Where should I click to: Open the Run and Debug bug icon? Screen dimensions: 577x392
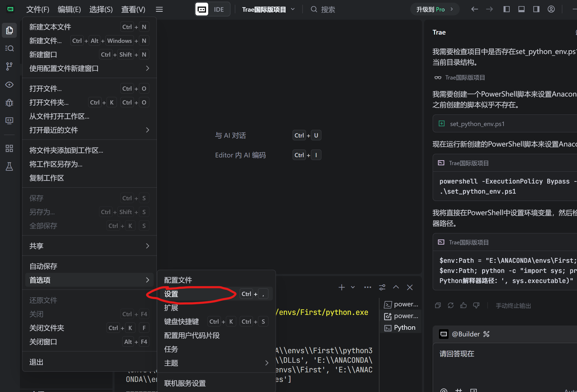pos(9,103)
